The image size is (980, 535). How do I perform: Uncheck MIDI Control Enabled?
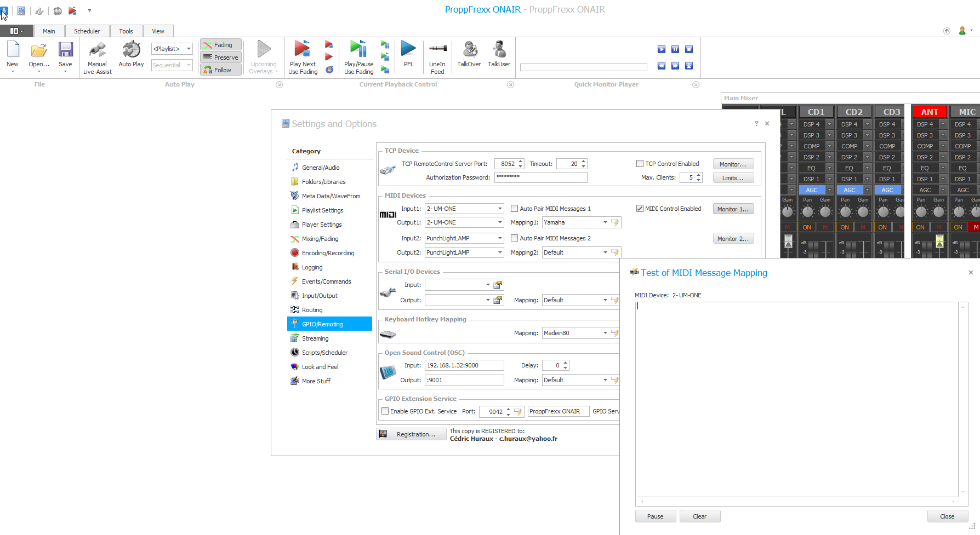(640, 209)
